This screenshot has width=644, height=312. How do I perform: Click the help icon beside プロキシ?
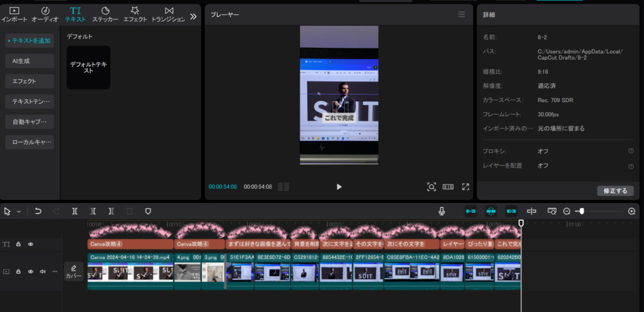(x=631, y=151)
